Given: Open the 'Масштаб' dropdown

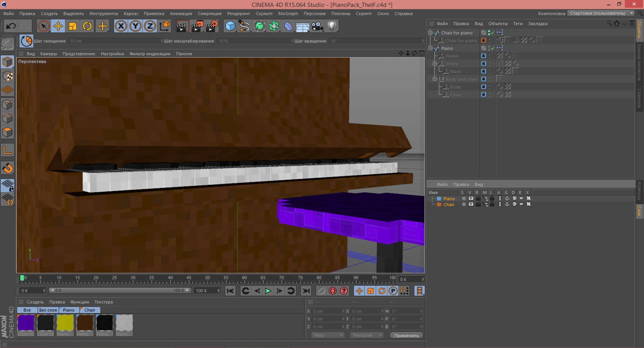Looking at the screenshot, I should coord(367,335).
